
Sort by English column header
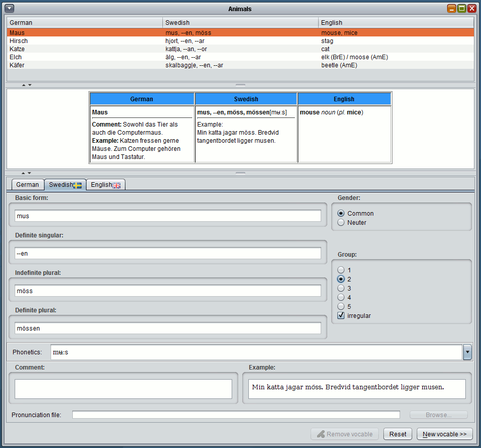point(396,23)
